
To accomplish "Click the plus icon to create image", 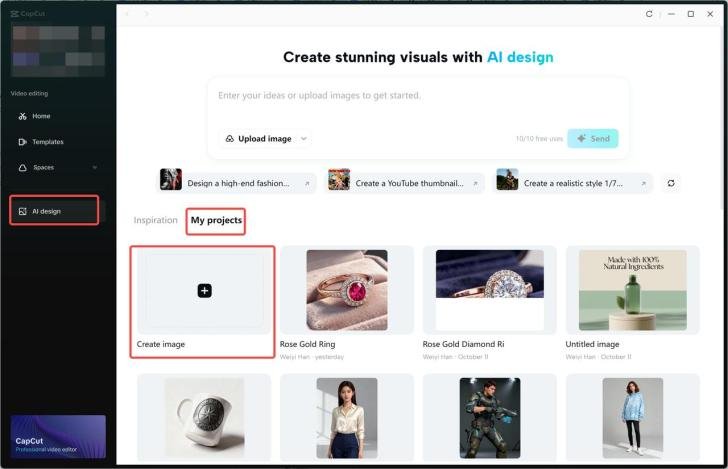I will pos(204,291).
